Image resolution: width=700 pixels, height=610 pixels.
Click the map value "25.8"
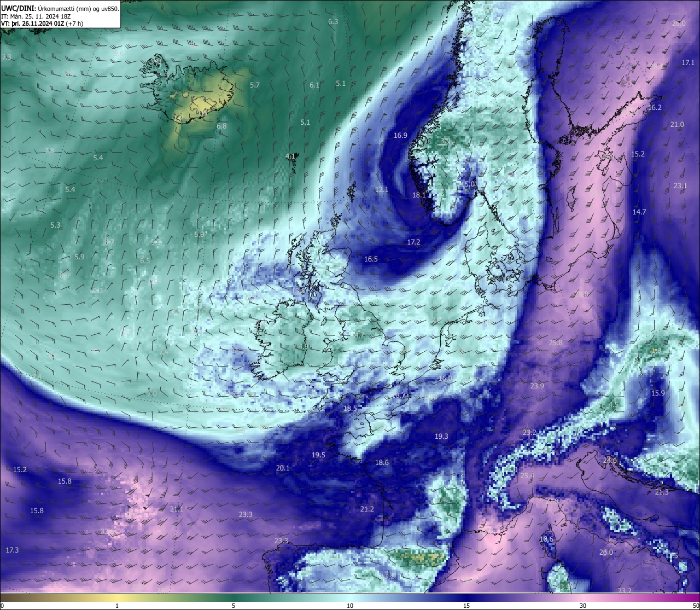556,342
